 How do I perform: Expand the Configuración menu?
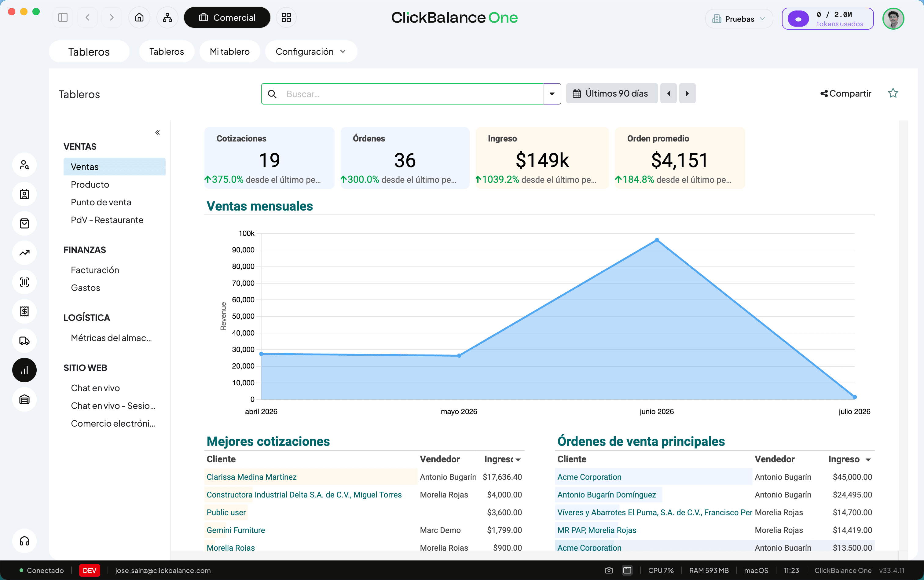point(311,51)
